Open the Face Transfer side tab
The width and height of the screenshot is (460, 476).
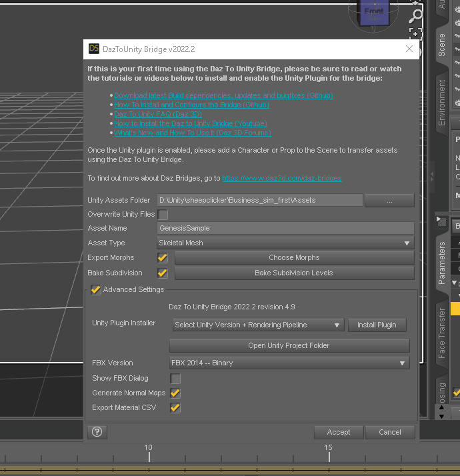(442, 333)
